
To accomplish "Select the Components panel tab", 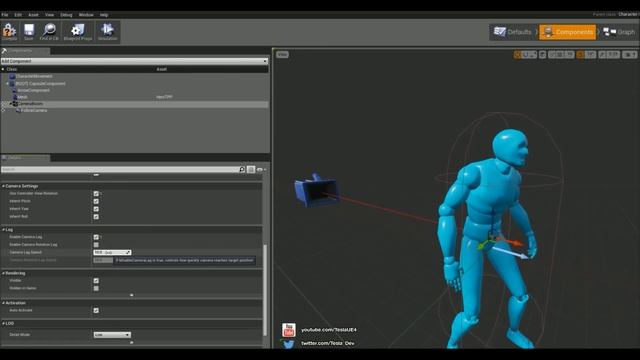I will point(25,51).
